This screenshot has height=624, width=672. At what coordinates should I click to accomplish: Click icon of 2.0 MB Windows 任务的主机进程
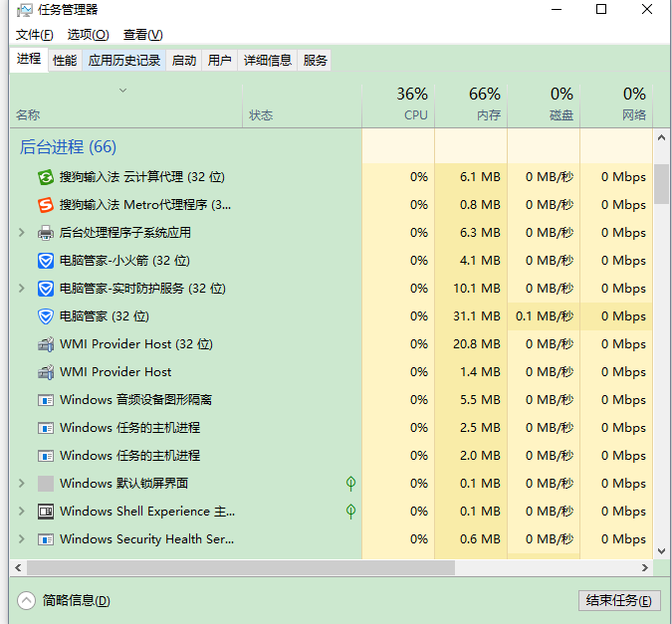(x=46, y=456)
